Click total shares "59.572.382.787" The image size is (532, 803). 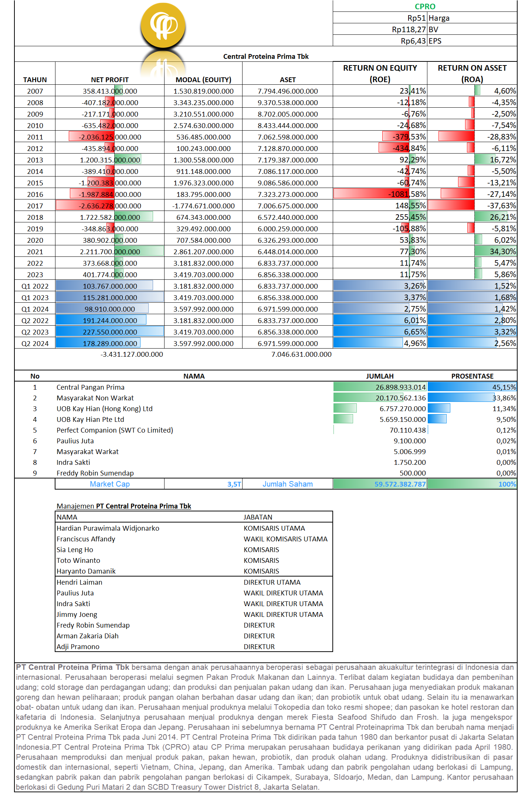(400, 484)
